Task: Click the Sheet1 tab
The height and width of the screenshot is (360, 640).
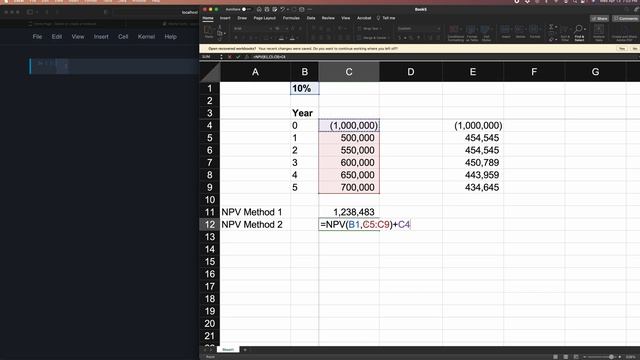Action: (228, 349)
